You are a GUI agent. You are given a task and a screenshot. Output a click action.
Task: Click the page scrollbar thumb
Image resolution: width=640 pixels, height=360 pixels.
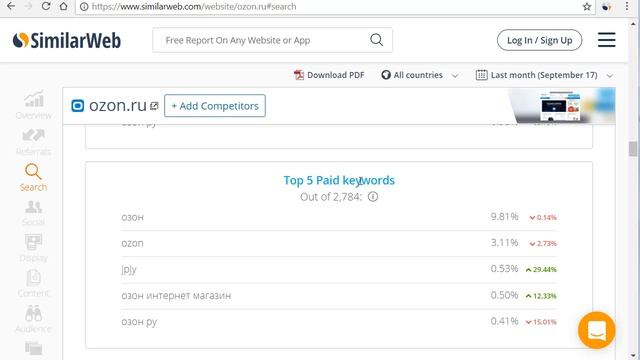pos(633,149)
